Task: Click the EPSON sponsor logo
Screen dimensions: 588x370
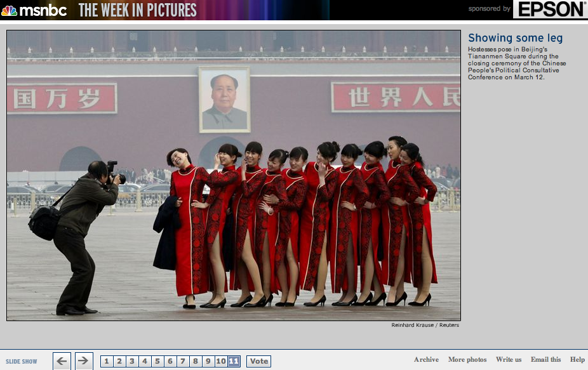Action: coord(549,10)
